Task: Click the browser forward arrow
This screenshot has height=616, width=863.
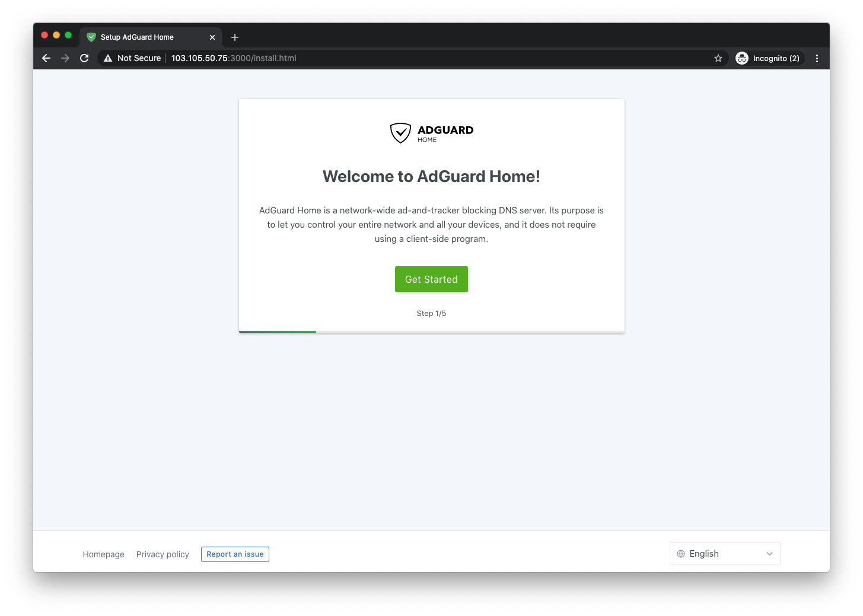Action: [65, 58]
